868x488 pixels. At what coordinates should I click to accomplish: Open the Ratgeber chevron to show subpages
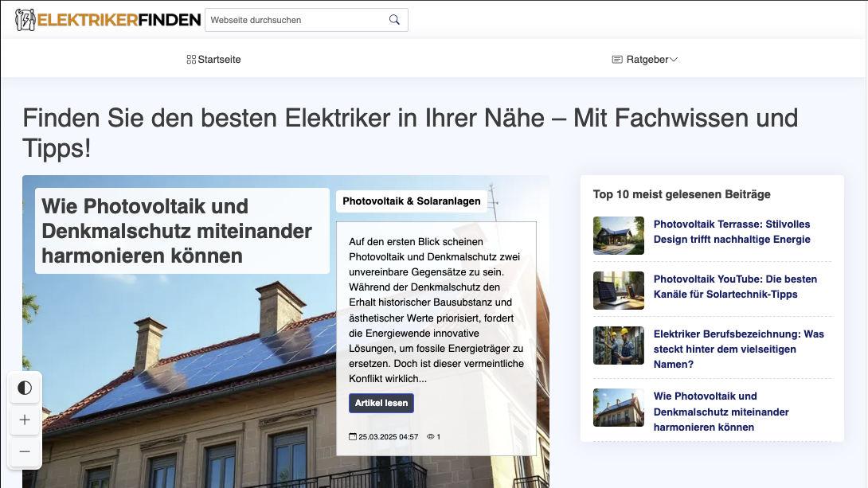click(x=674, y=59)
